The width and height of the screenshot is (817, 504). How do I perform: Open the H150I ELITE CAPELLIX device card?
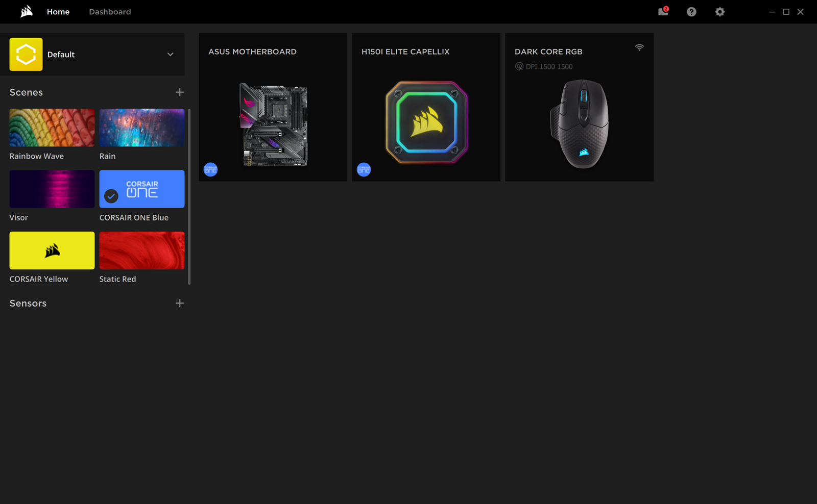pyautogui.click(x=426, y=107)
